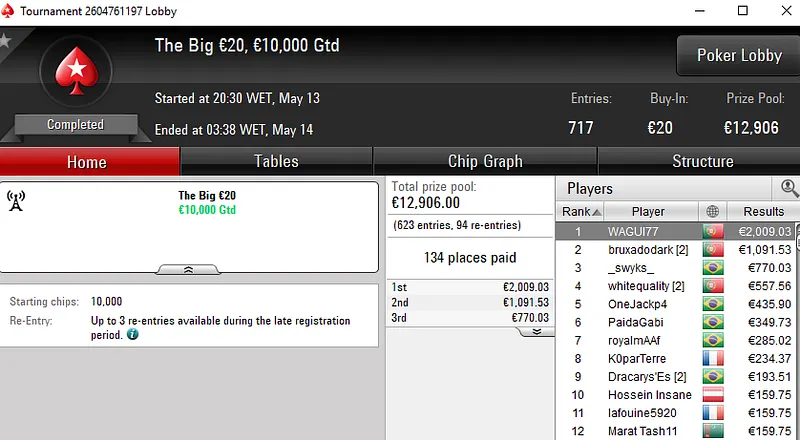Open the player search magnifier icon

[x=789, y=187]
